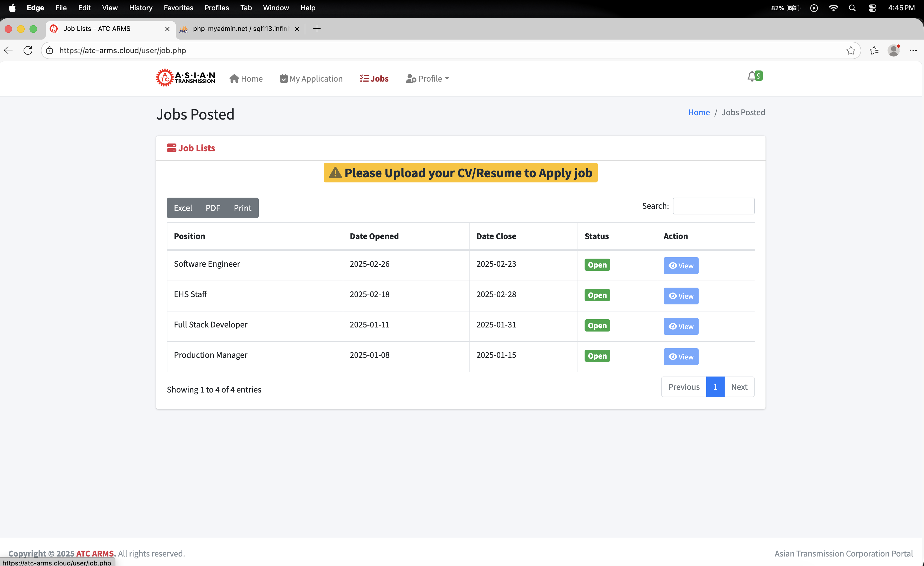
Task: Click the Asian Transmission logo
Action: [x=186, y=78]
